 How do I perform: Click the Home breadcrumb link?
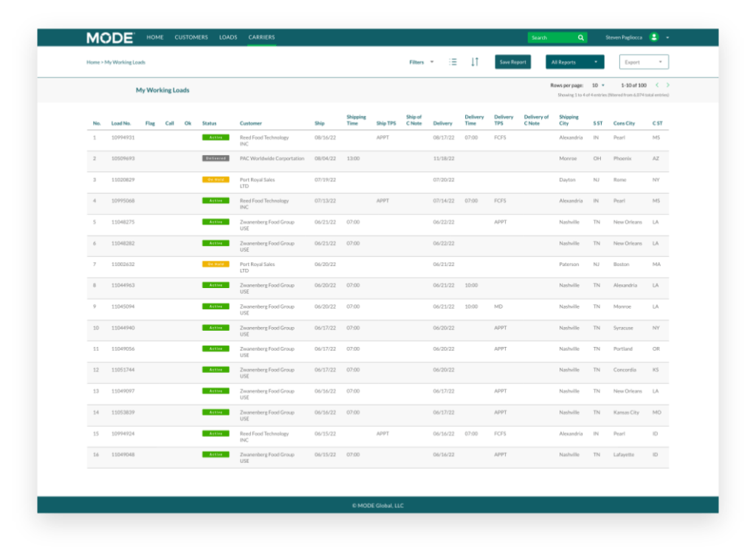[x=93, y=62]
